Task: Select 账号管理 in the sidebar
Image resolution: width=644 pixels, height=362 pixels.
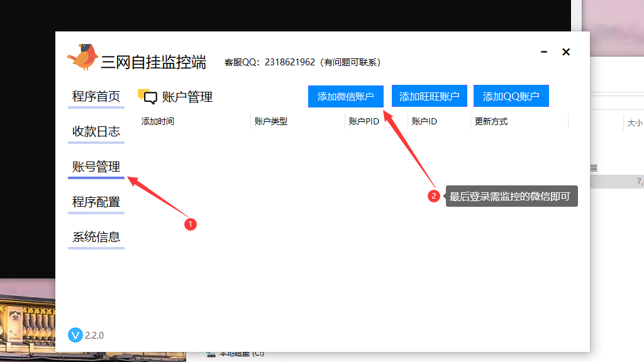Action: point(96,167)
